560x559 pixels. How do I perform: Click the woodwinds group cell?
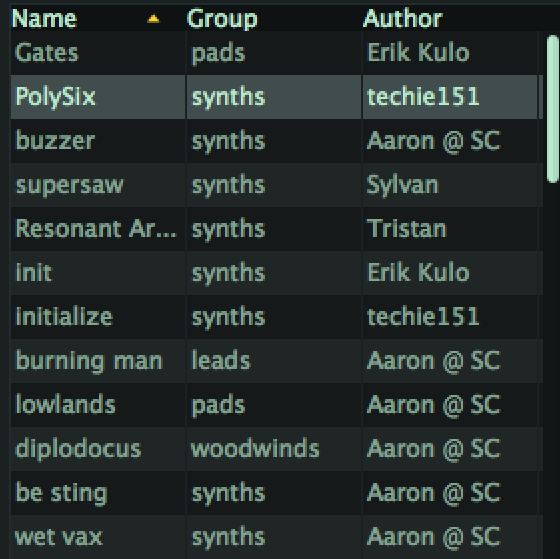(x=255, y=449)
